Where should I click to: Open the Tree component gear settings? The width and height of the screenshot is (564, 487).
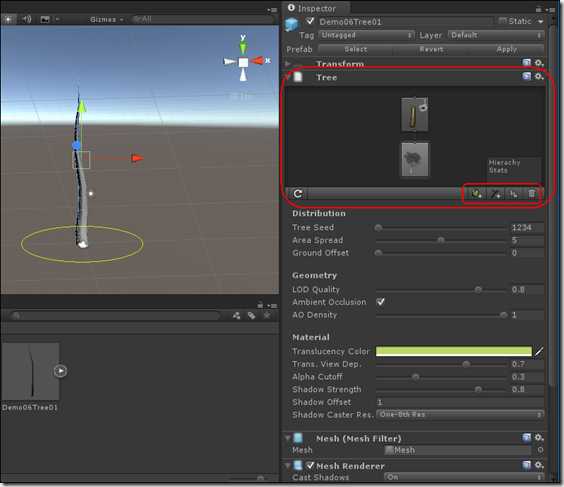point(538,77)
